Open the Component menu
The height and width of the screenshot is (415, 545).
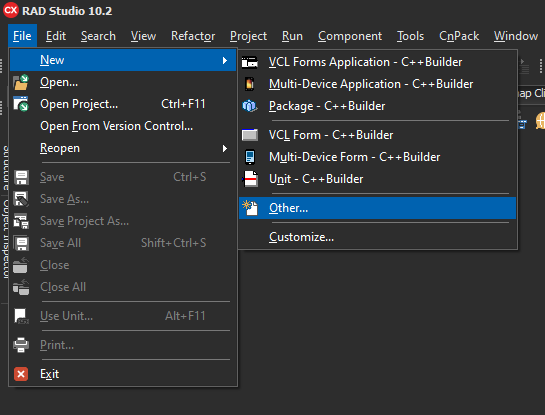[x=350, y=36]
